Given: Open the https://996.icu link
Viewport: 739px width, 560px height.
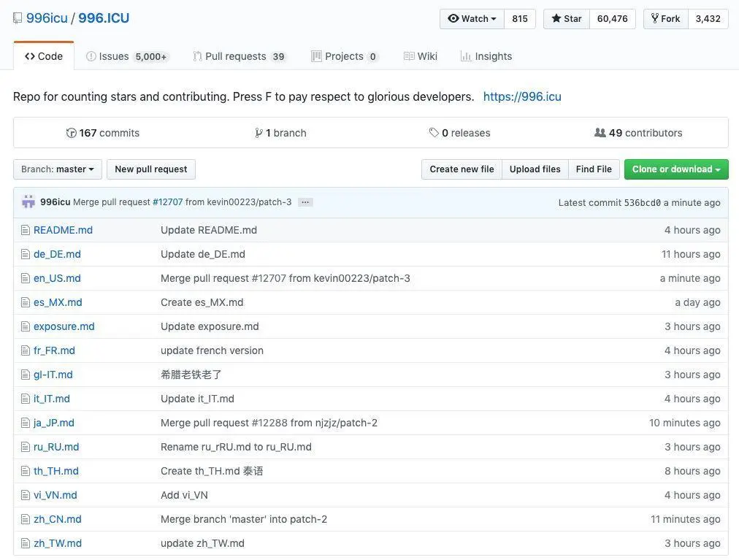Looking at the screenshot, I should pos(522,96).
